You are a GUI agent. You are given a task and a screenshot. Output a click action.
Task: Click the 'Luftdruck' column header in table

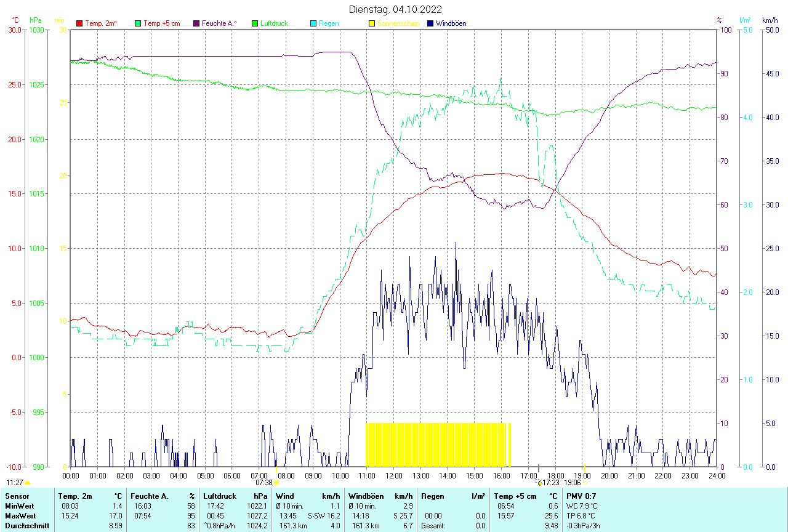[x=220, y=496]
